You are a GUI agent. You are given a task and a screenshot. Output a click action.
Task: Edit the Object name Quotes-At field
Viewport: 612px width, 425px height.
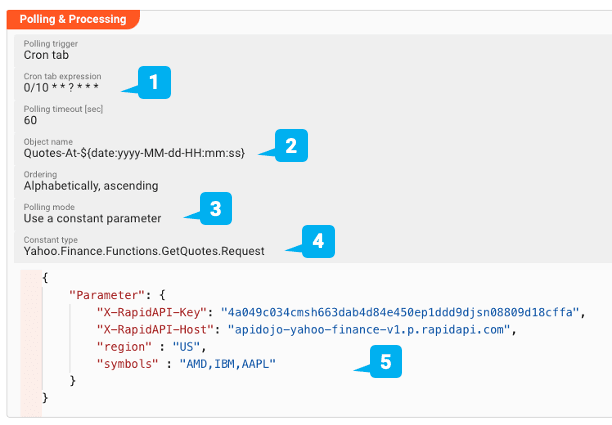pos(313,148)
